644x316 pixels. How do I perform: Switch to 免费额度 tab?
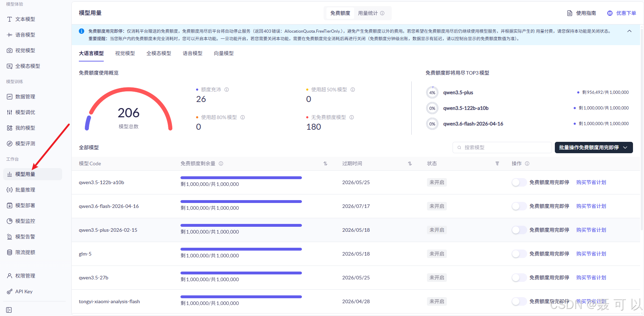(340, 13)
